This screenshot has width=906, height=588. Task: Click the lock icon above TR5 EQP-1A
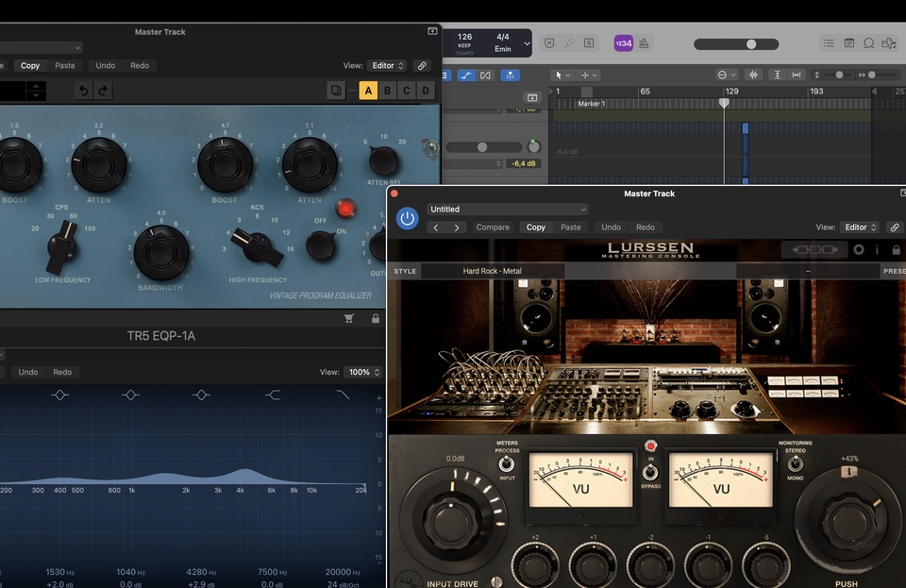click(x=376, y=318)
